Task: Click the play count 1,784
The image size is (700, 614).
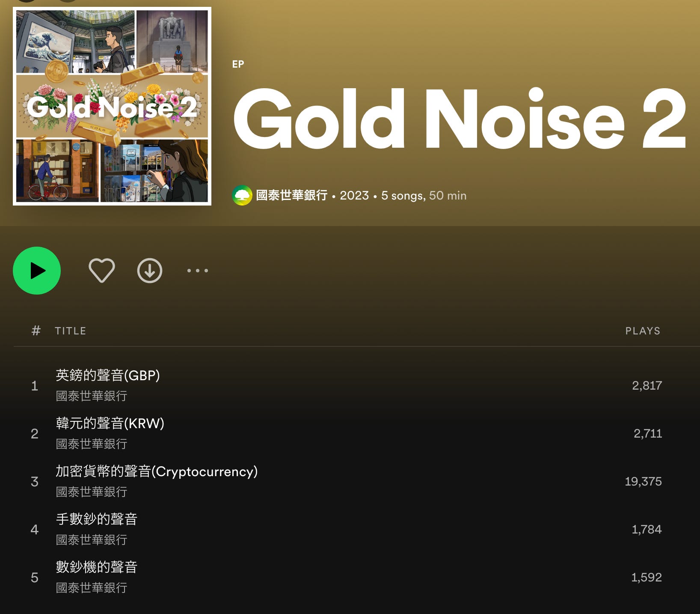Action: (647, 530)
